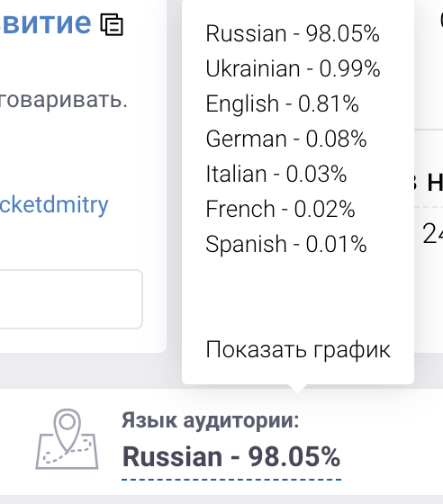Select the Italian - 0.03% entry
This screenshot has height=504, width=443.
click(x=276, y=174)
